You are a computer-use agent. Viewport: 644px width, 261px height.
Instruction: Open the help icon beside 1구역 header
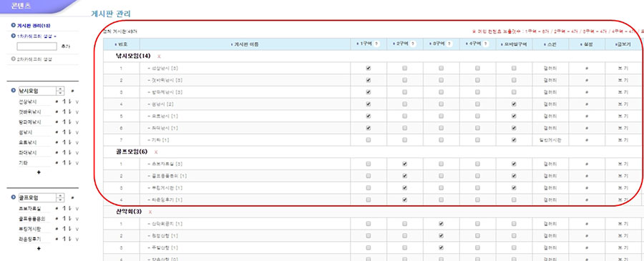(x=377, y=44)
